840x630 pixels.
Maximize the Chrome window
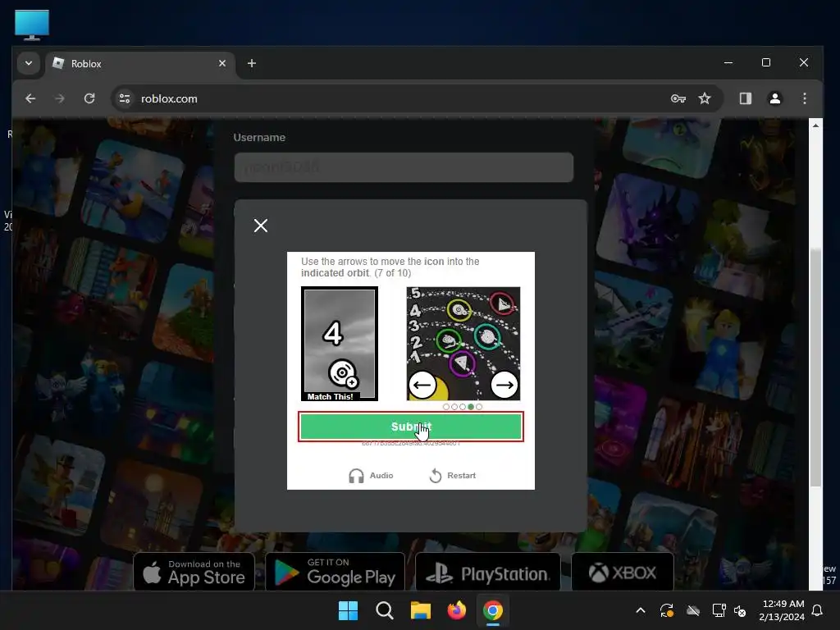[766, 62]
